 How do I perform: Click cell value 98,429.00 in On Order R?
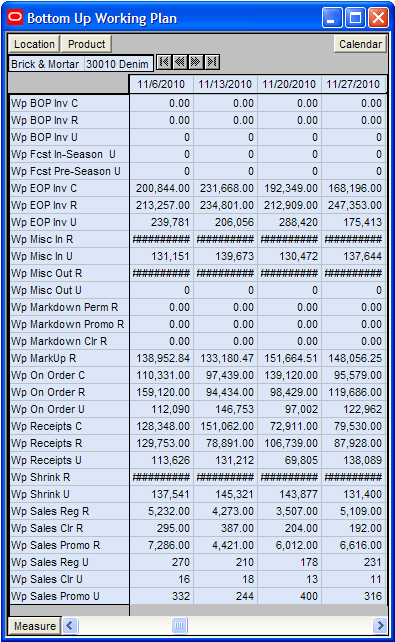point(289,392)
